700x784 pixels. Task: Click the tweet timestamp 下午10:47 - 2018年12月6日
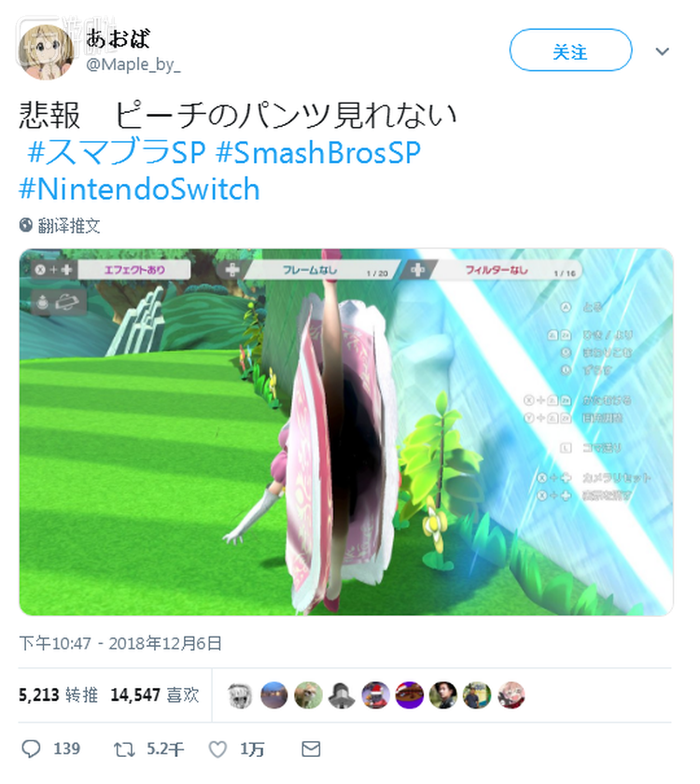pyautogui.click(x=120, y=643)
